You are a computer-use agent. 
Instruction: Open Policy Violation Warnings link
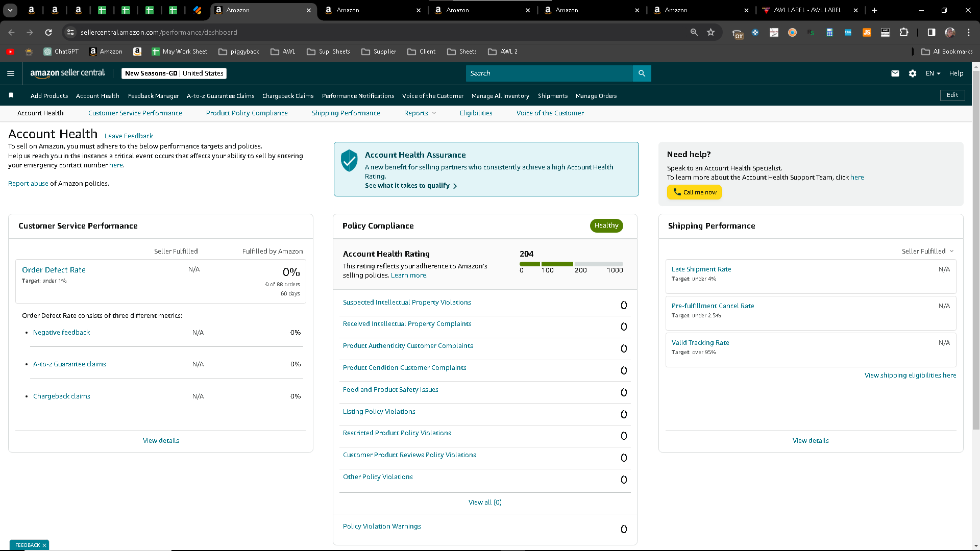coord(382,527)
